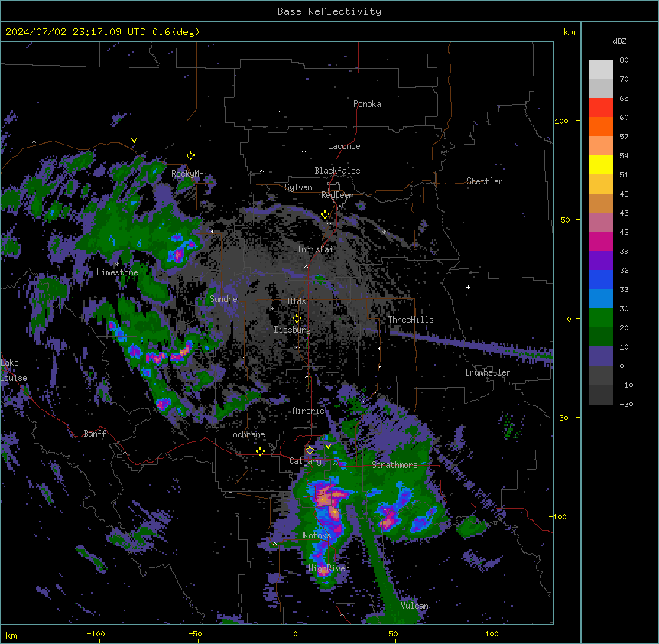Viewport: 659px width, 644px height.
Task: Click the Base_Reflectivity title
Action: tap(329, 11)
